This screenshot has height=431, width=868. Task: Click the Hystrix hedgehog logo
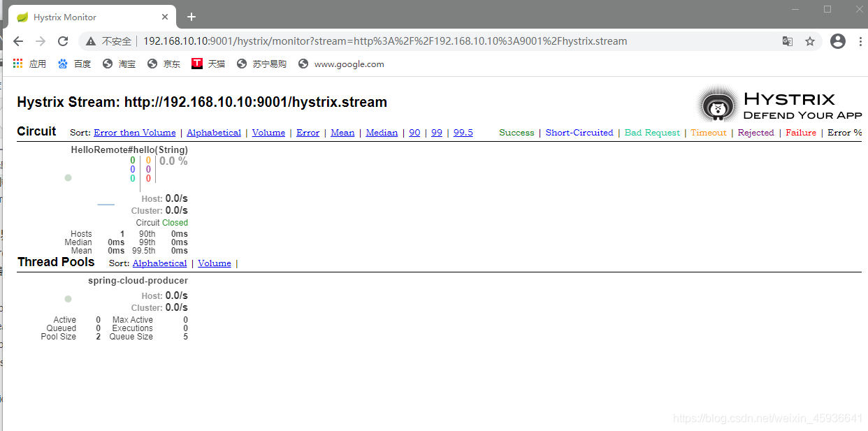(x=716, y=105)
